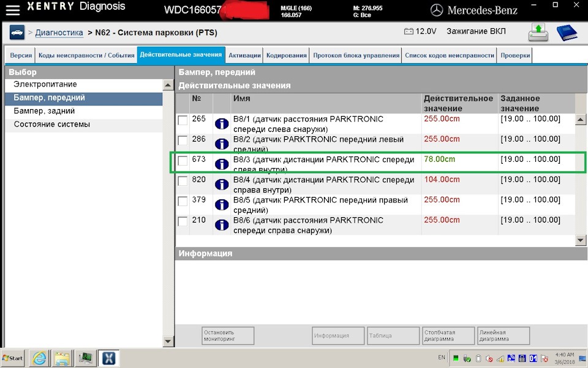Click the EN language indicator
This screenshot has width=588, height=368.
[x=442, y=358]
